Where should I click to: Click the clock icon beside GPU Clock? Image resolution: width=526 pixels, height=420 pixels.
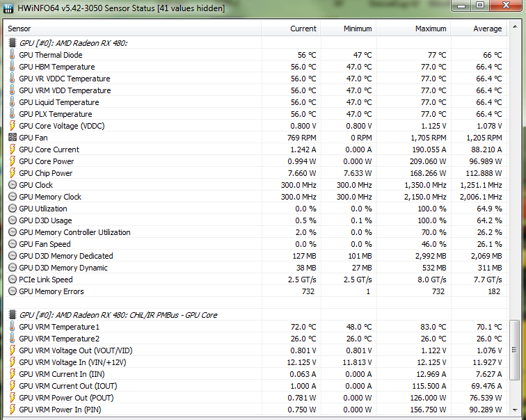(x=13, y=185)
